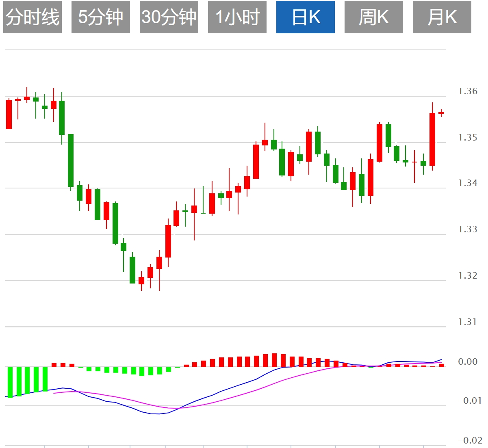Click the 1.35 price axis label
The width and height of the screenshot is (488, 448).
point(468,138)
